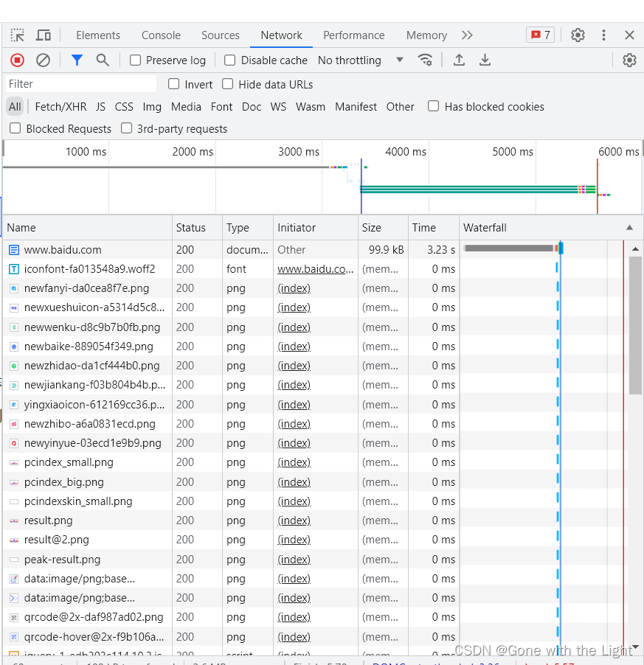Select the Network tab

[x=281, y=35]
